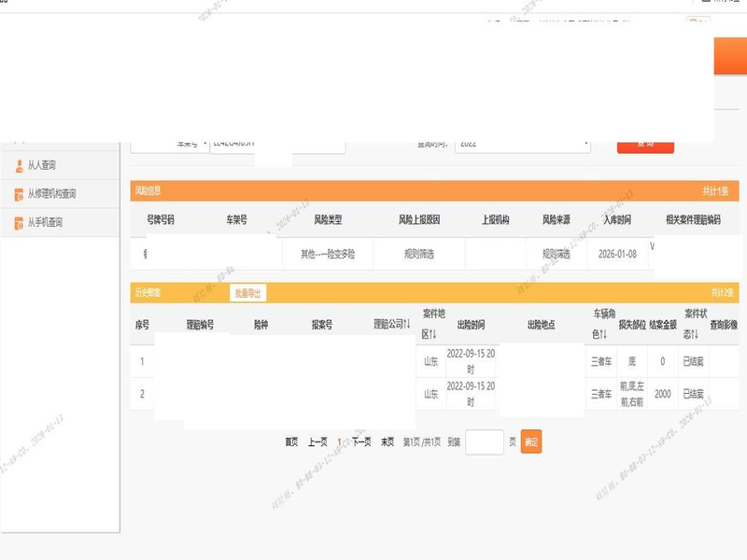Go to 下一页 next page
Image resolution: width=747 pixels, height=560 pixels.
pyautogui.click(x=360, y=442)
